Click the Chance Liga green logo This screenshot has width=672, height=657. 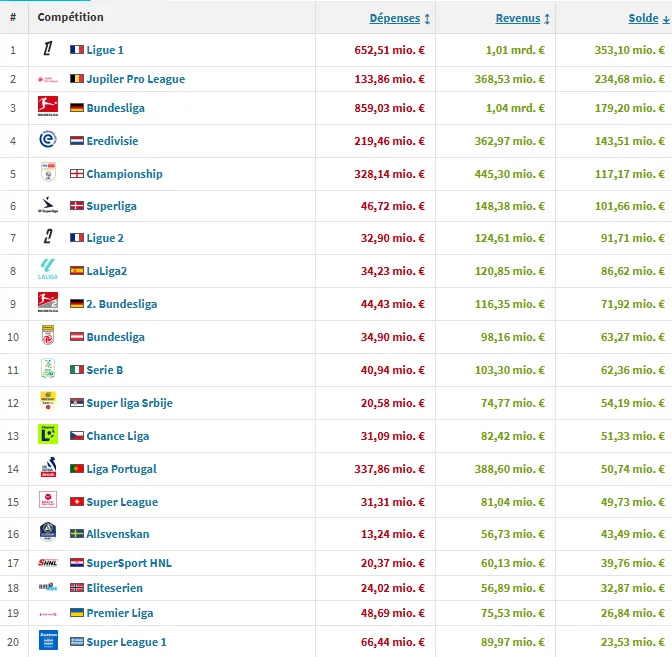[x=47, y=435]
